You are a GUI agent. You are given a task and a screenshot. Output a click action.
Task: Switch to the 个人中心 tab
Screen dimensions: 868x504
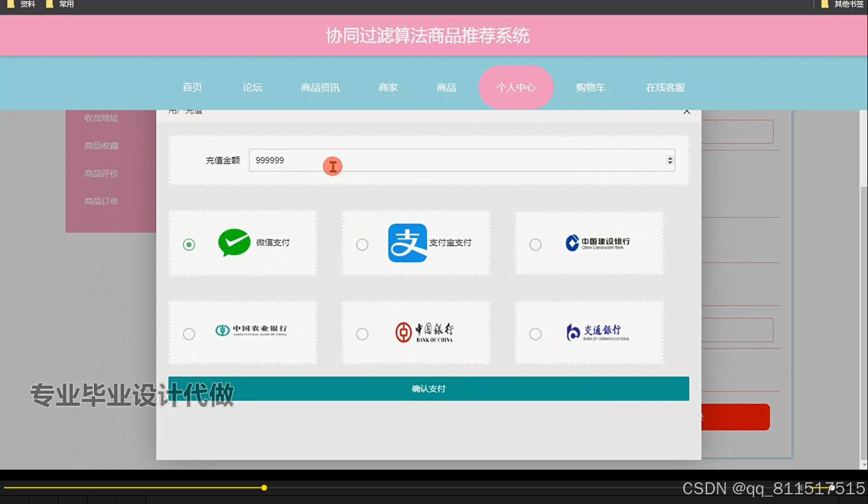pyautogui.click(x=515, y=87)
